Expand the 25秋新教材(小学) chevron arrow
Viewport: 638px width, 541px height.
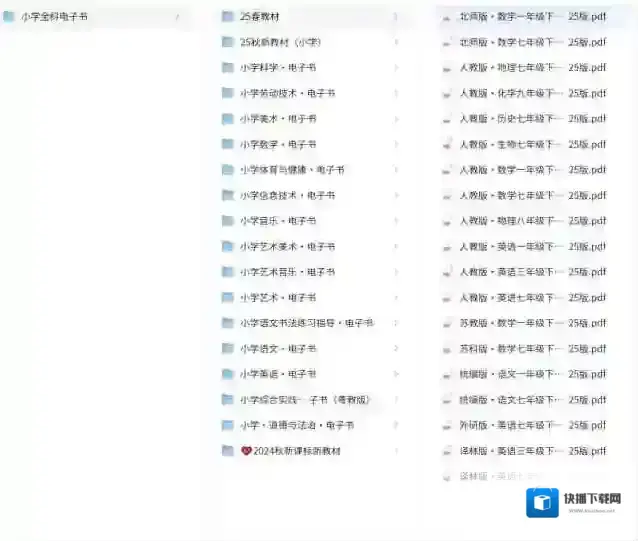(x=395, y=42)
